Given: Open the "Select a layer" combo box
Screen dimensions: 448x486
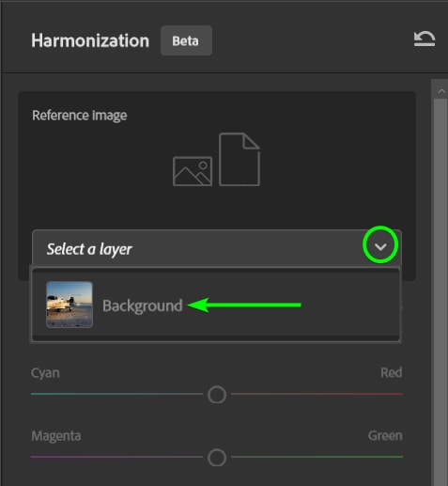Looking at the screenshot, I should [217, 248].
